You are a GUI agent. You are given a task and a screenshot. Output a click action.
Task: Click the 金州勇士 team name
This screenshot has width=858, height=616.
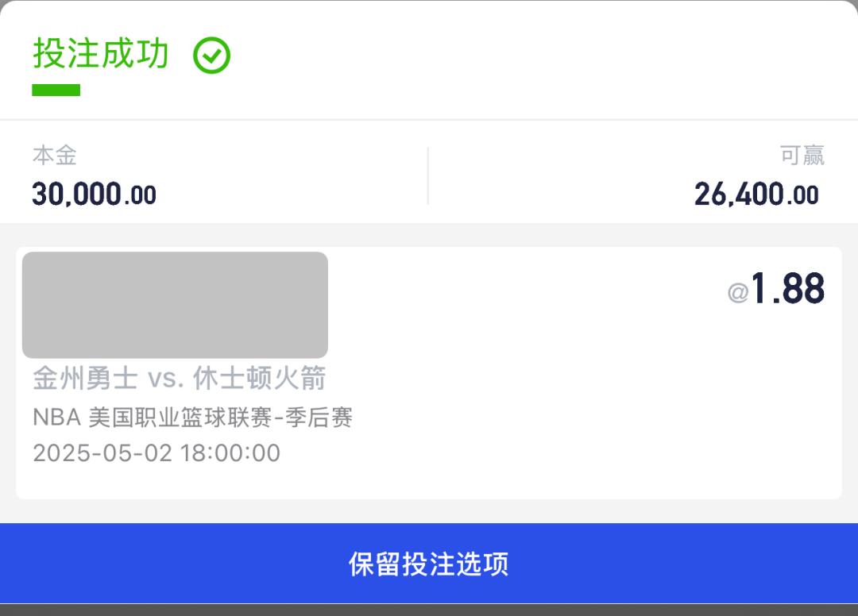click(85, 379)
